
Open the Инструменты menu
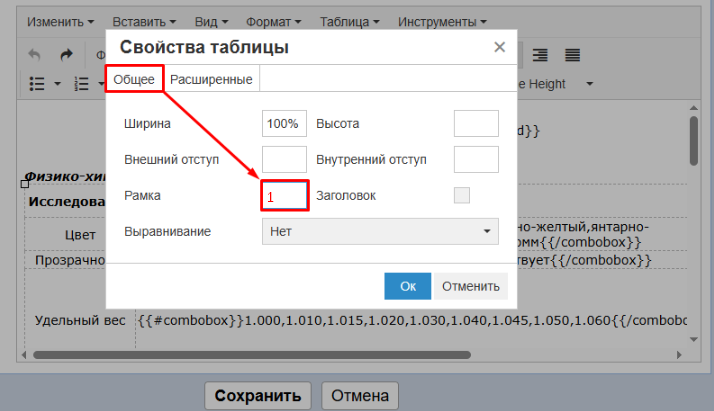tap(442, 21)
